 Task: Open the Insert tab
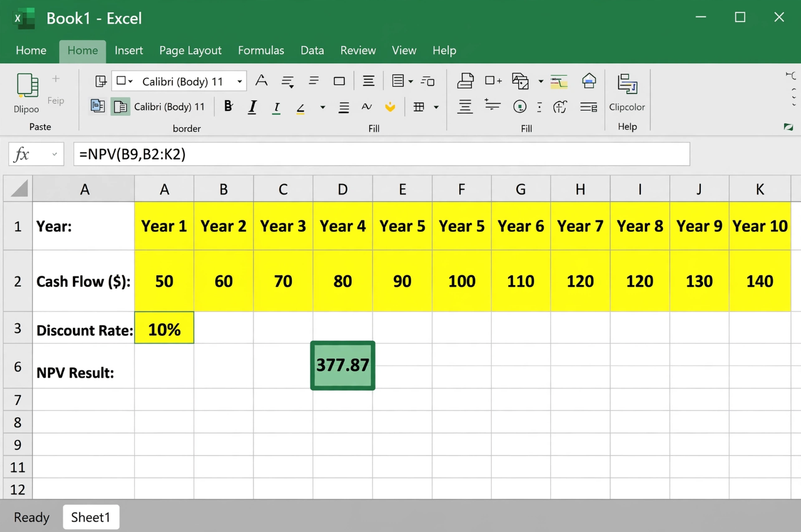(129, 50)
